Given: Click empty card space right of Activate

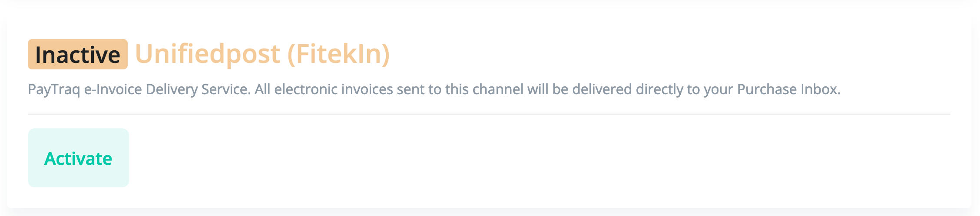Looking at the screenshot, I should 521,158.
